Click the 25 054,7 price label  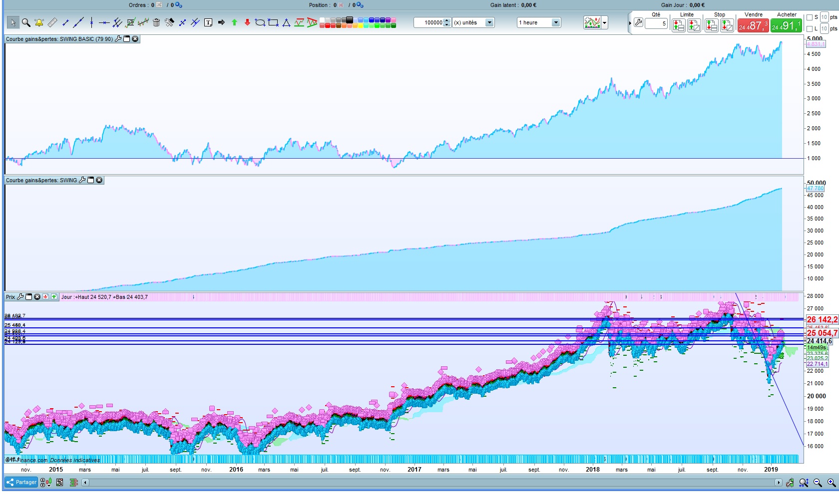822,333
